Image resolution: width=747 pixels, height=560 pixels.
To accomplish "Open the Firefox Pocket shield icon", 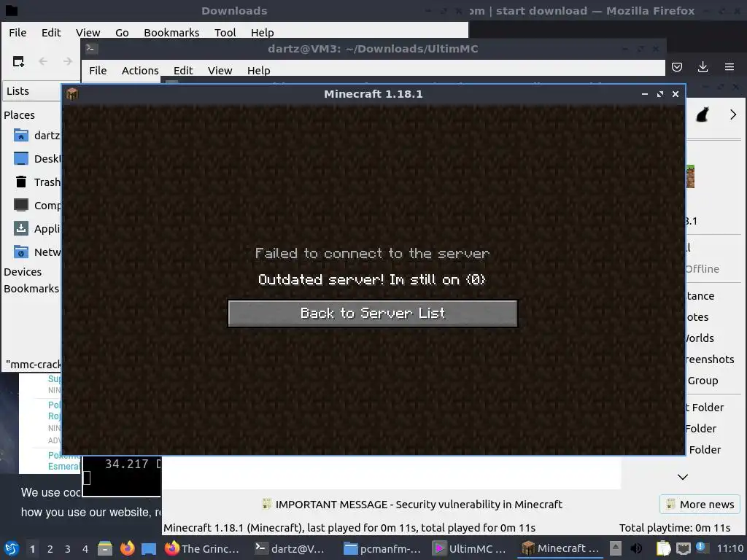I will pyautogui.click(x=677, y=67).
